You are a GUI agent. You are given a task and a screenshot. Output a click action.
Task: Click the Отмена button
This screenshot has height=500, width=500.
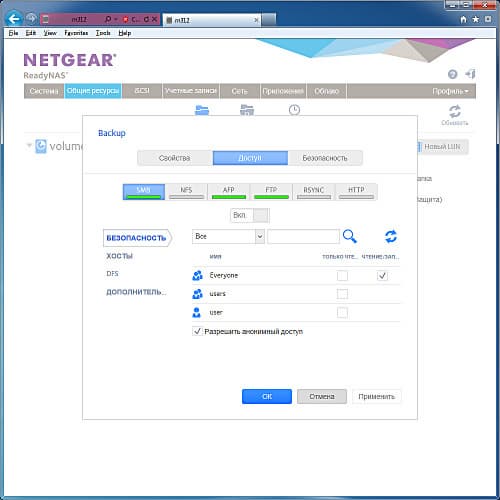coord(322,396)
